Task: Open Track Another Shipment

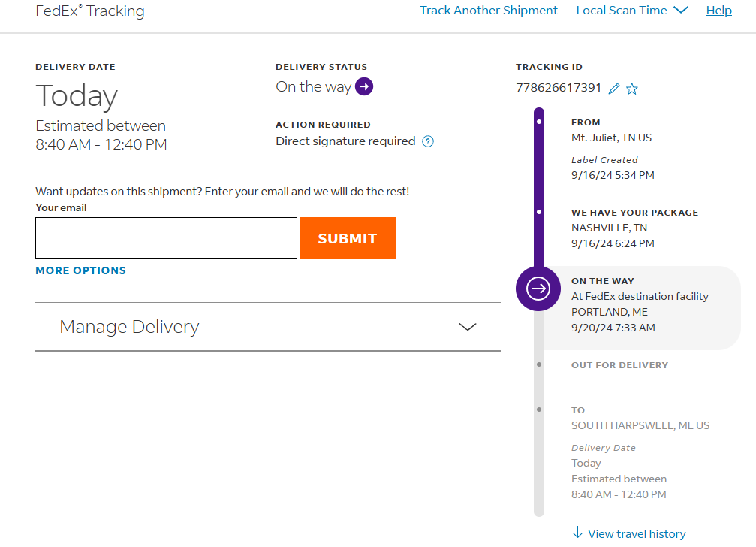Action: [489, 11]
